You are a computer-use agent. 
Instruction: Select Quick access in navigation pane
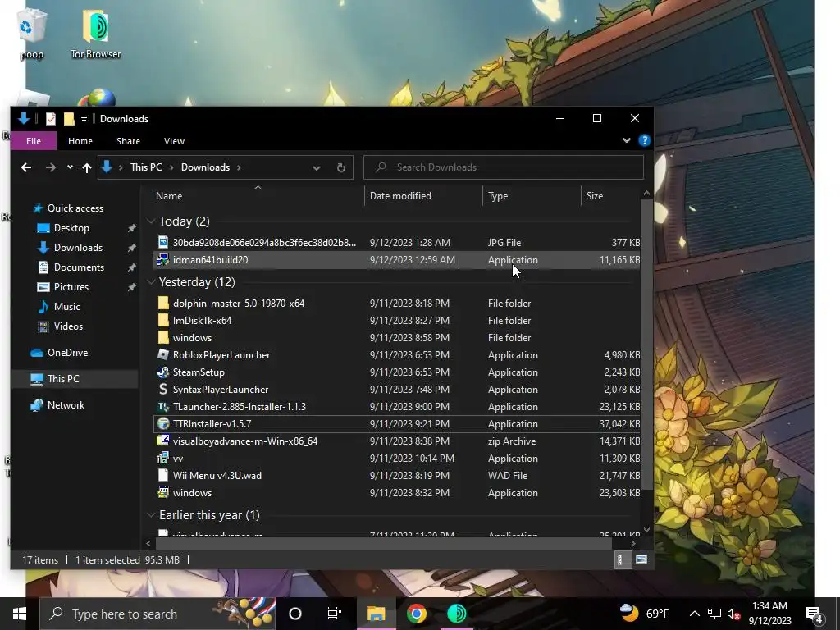(75, 208)
